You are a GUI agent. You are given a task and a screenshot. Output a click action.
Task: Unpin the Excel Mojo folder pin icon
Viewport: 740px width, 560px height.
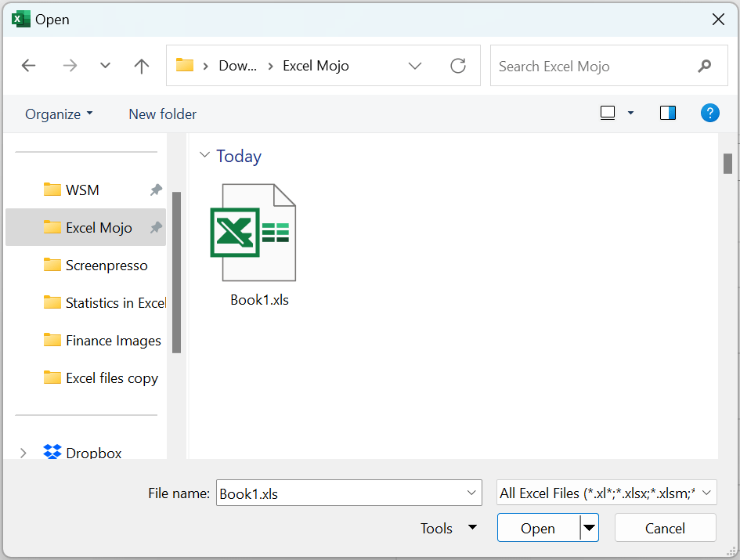[x=156, y=227]
